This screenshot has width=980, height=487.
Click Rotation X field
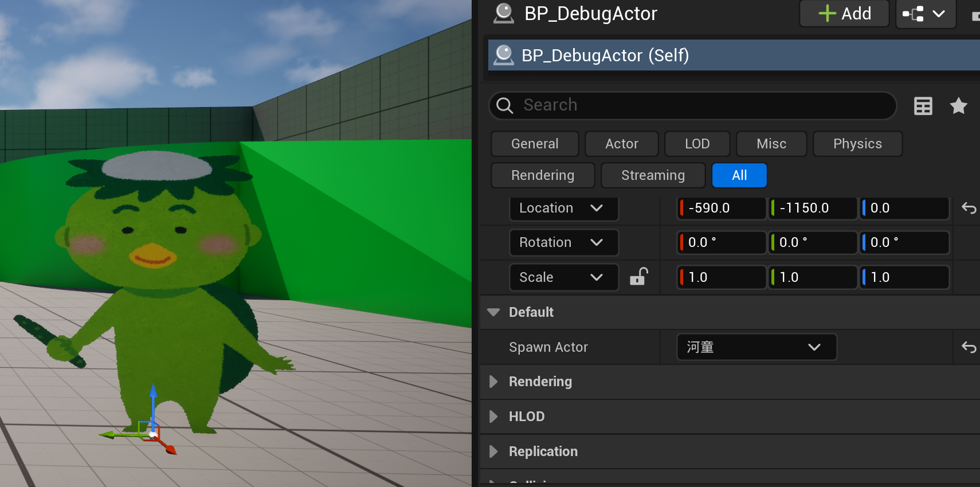pyautogui.click(x=722, y=242)
